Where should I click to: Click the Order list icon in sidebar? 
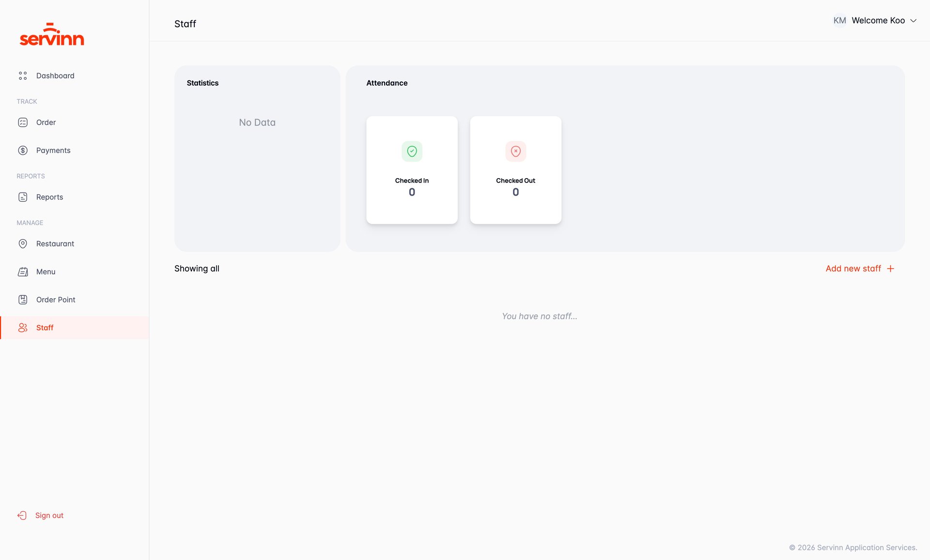tap(23, 122)
